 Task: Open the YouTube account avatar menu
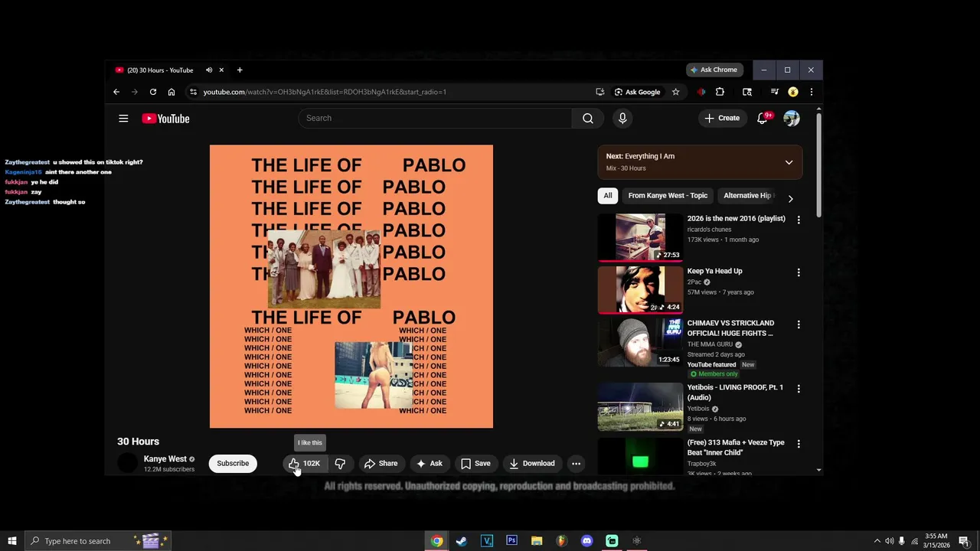[792, 118]
